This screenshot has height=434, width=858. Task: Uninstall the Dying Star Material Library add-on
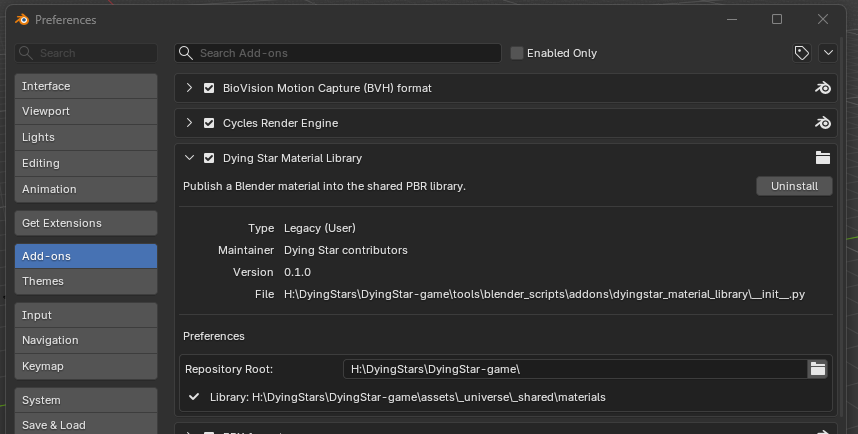coord(794,186)
